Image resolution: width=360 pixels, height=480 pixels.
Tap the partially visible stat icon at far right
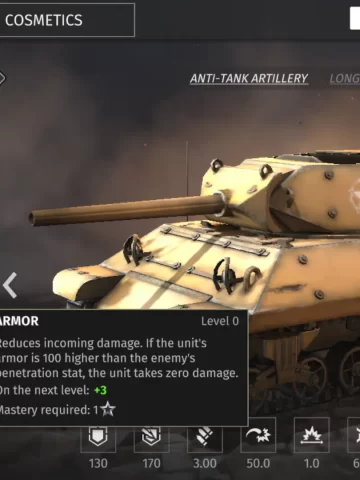pyautogui.click(x=354, y=435)
